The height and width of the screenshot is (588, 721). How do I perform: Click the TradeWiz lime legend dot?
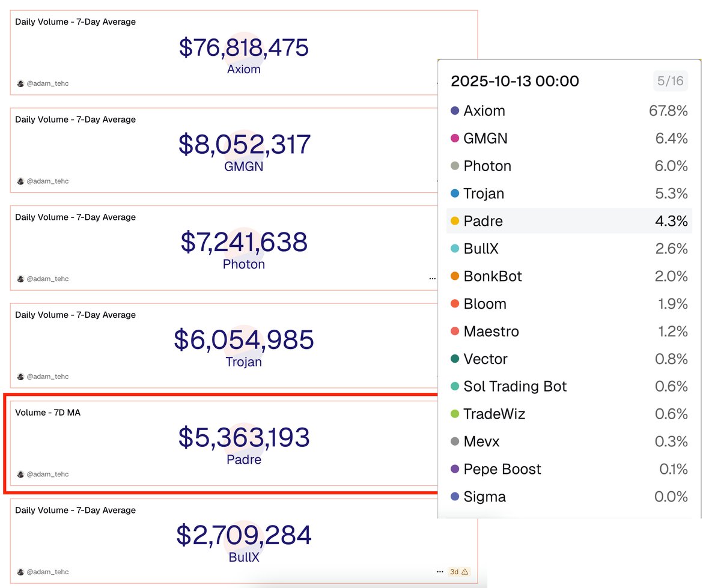point(455,414)
